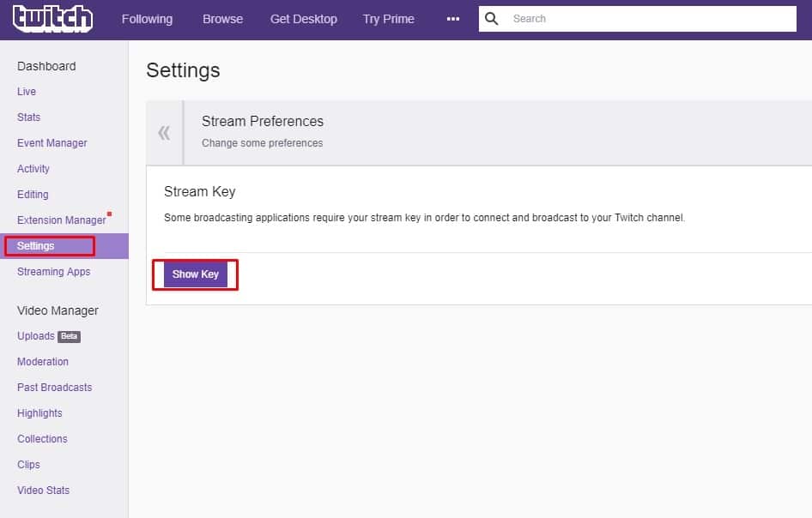
Task: Focus the Search input field
Action: click(x=638, y=19)
